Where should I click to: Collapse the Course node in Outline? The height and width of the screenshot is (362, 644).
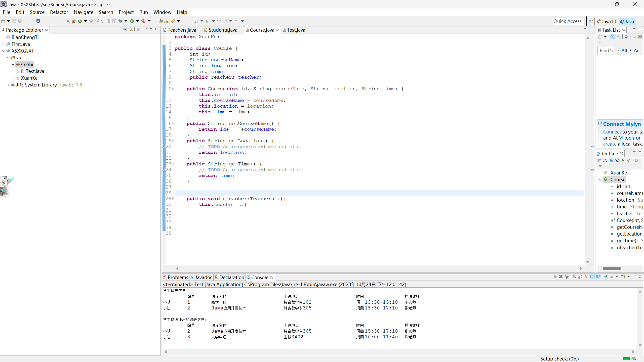pos(600,179)
